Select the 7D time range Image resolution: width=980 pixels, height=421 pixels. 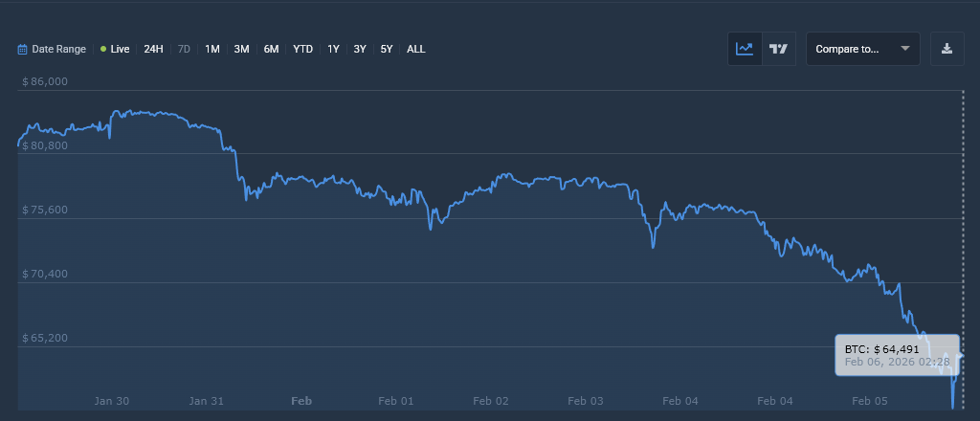click(184, 49)
